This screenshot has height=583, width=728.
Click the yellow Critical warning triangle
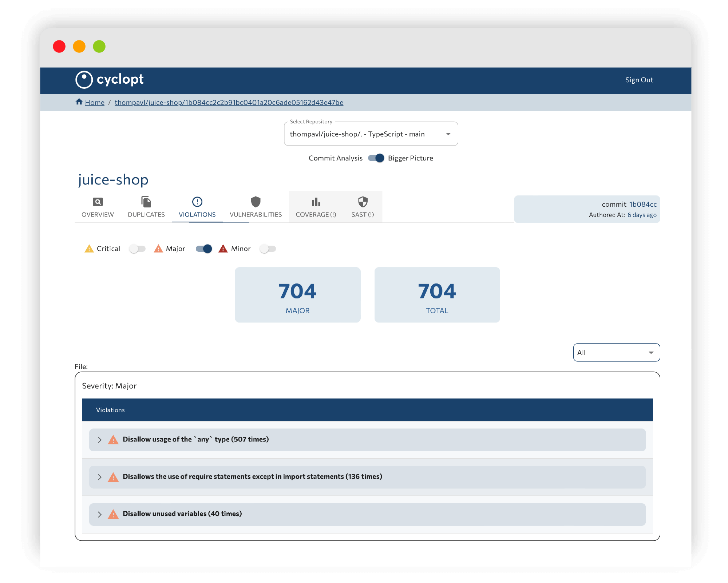tap(89, 249)
